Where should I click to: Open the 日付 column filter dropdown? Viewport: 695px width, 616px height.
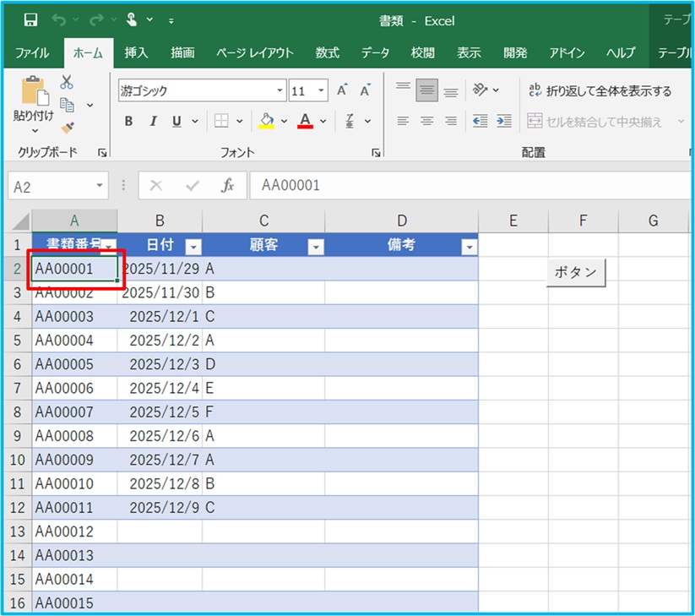coord(193,247)
